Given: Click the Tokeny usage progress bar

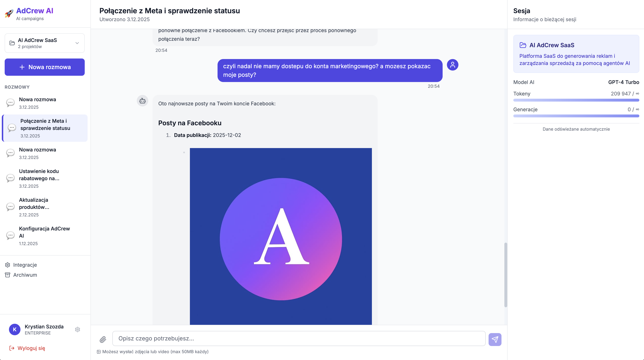Looking at the screenshot, I should click(x=576, y=100).
